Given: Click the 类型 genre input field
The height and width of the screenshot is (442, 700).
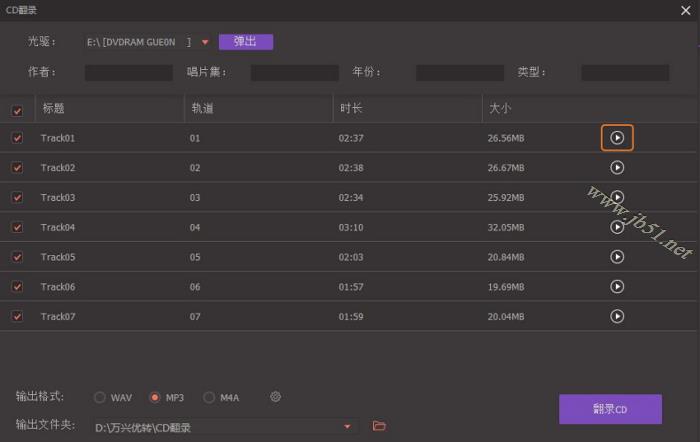Looking at the screenshot, I should (x=625, y=73).
